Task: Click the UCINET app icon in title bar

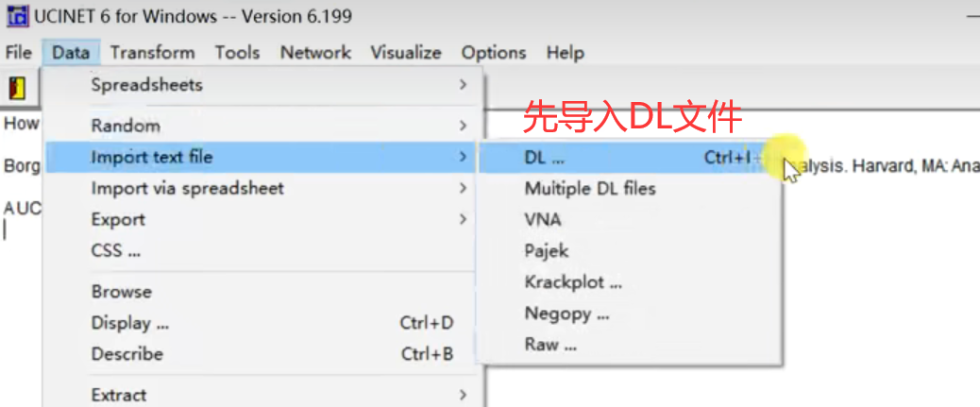Action: [17, 15]
